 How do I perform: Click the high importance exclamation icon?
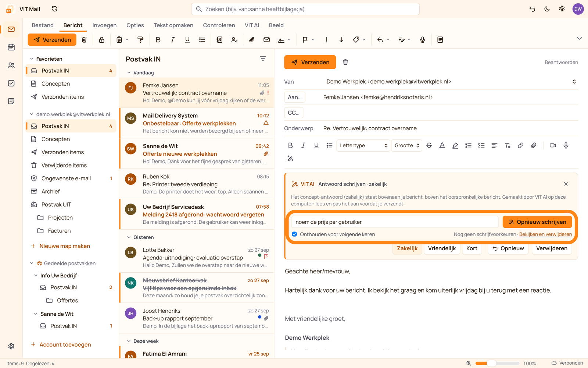[326, 40]
